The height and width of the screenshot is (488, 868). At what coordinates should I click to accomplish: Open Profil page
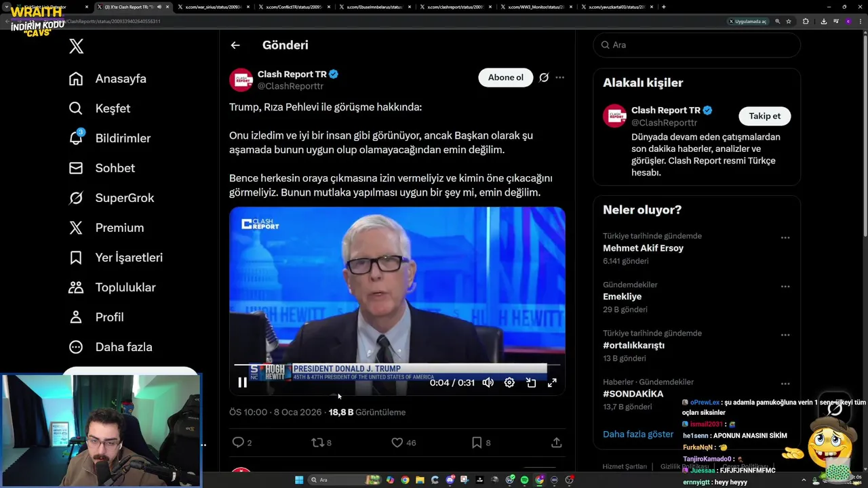coord(96,317)
